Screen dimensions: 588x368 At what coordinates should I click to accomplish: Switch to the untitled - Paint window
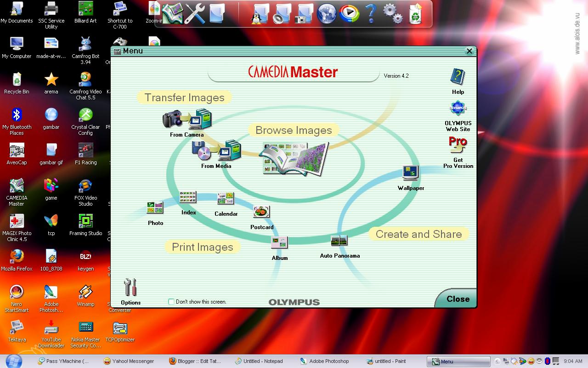coord(391,361)
